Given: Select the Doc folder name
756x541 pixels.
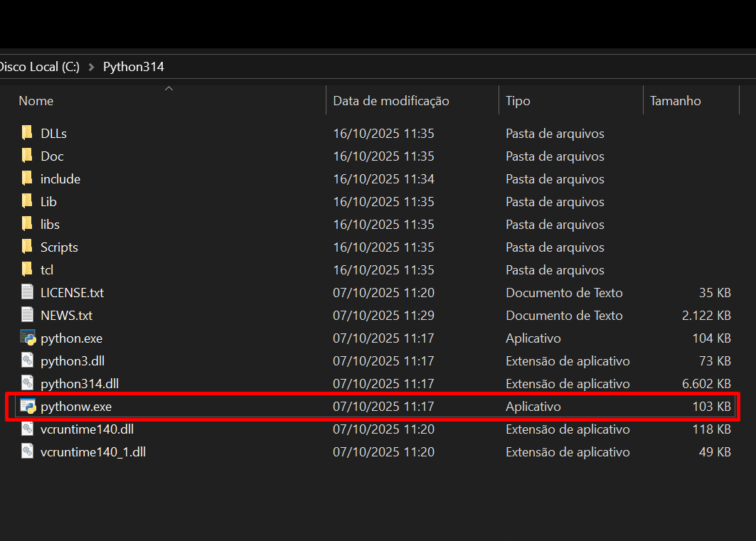Looking at the screenshot, I should (52, 156).
